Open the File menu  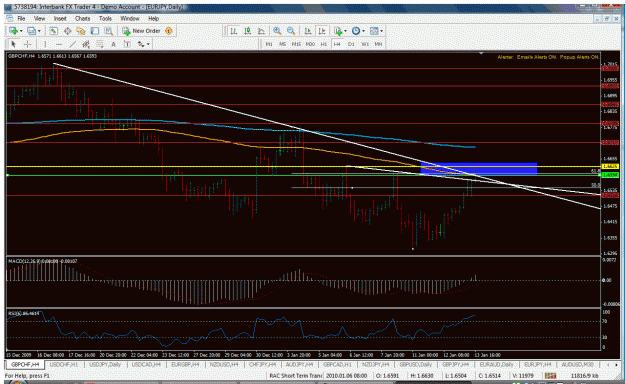pos(21,19)
